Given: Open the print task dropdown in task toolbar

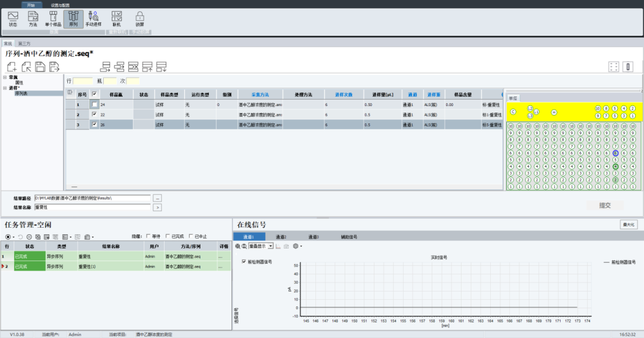Looking at the screenshot, I should tap(93, 237).
